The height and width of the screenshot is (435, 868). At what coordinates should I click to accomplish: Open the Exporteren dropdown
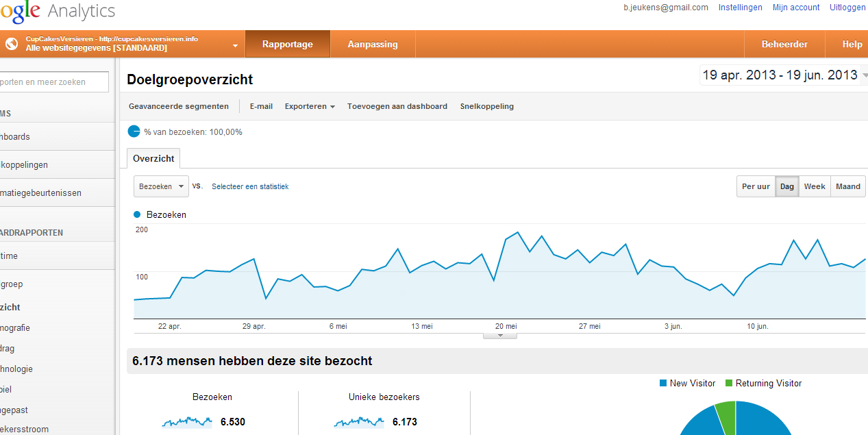coord(310,106)
